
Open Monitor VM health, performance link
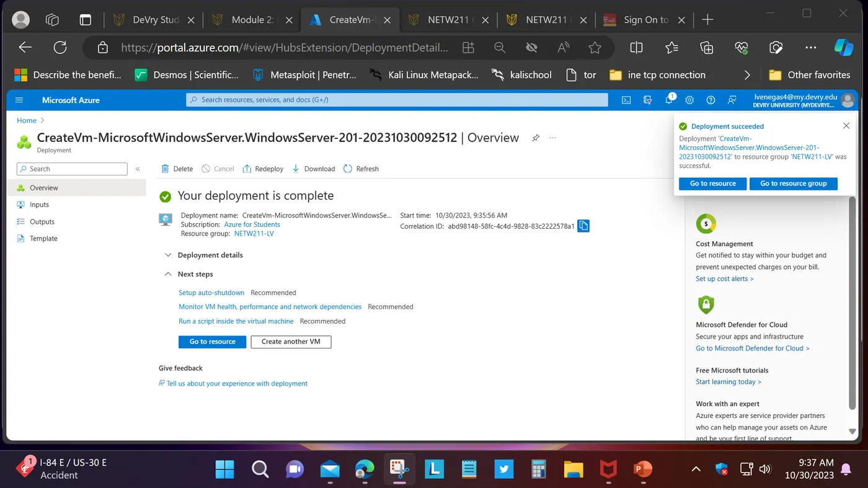pos(270,307)
